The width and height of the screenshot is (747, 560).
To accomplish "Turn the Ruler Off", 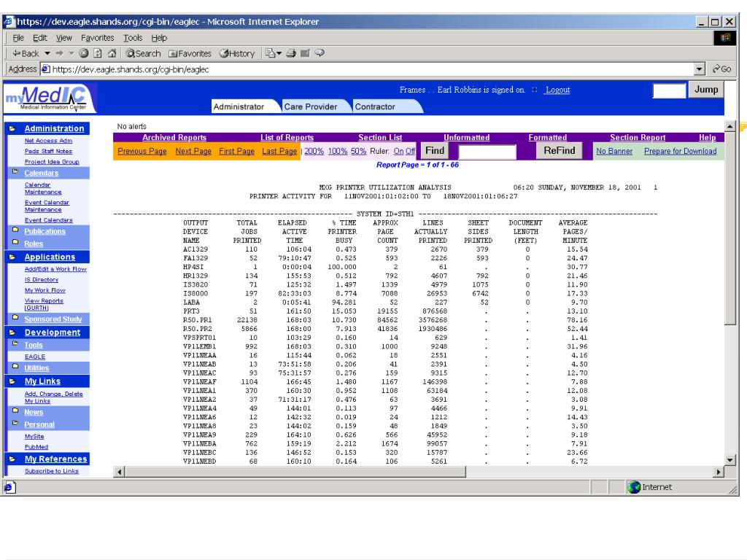I will (410, 151).
